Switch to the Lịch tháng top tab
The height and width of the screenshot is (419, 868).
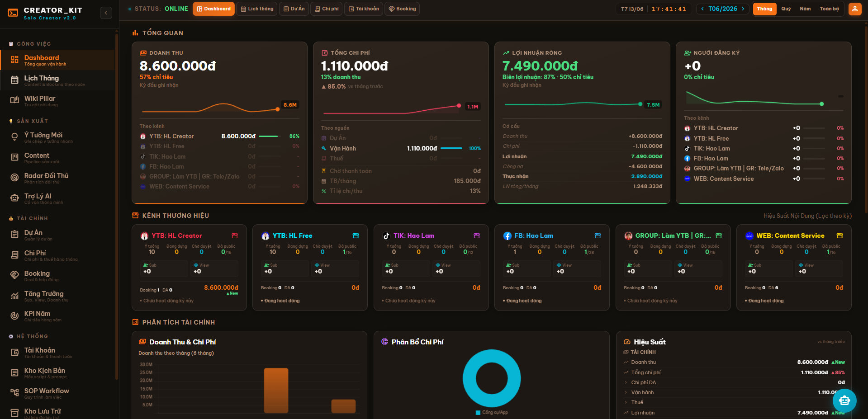pyautogui.click(x=257, y=9)
